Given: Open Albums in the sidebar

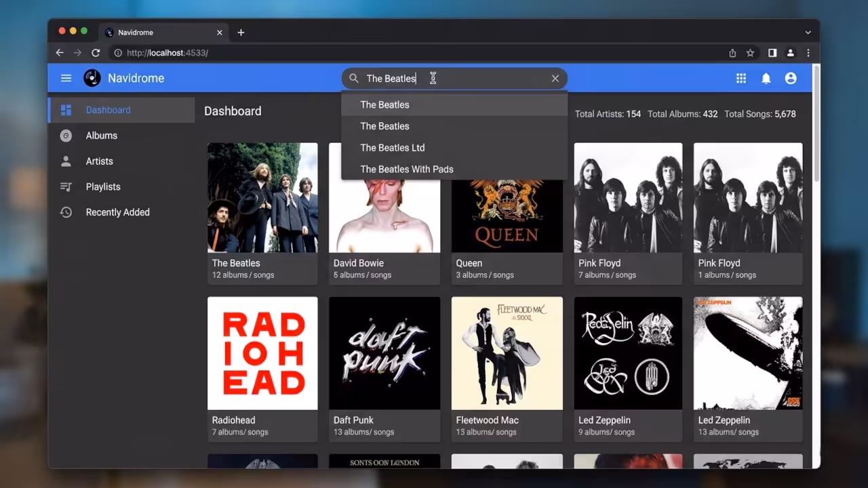Looking at the screenshot, I should click(121, 136).
